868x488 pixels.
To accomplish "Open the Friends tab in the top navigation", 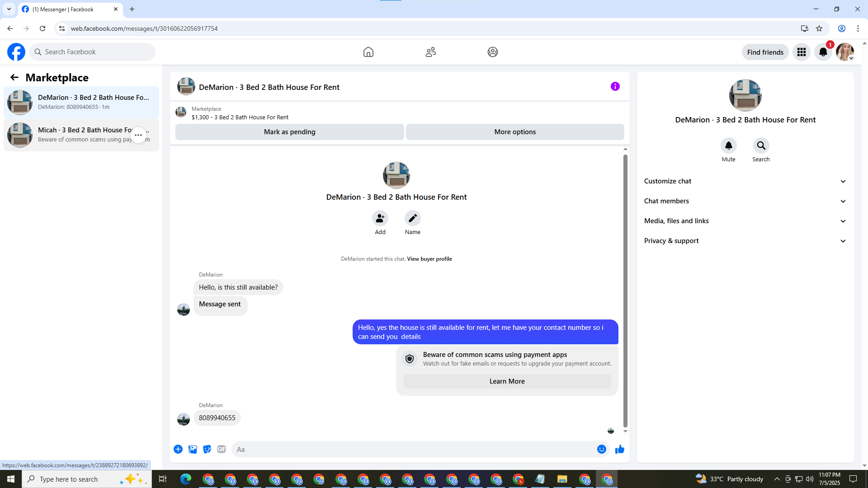I will [x=430, y=52].
